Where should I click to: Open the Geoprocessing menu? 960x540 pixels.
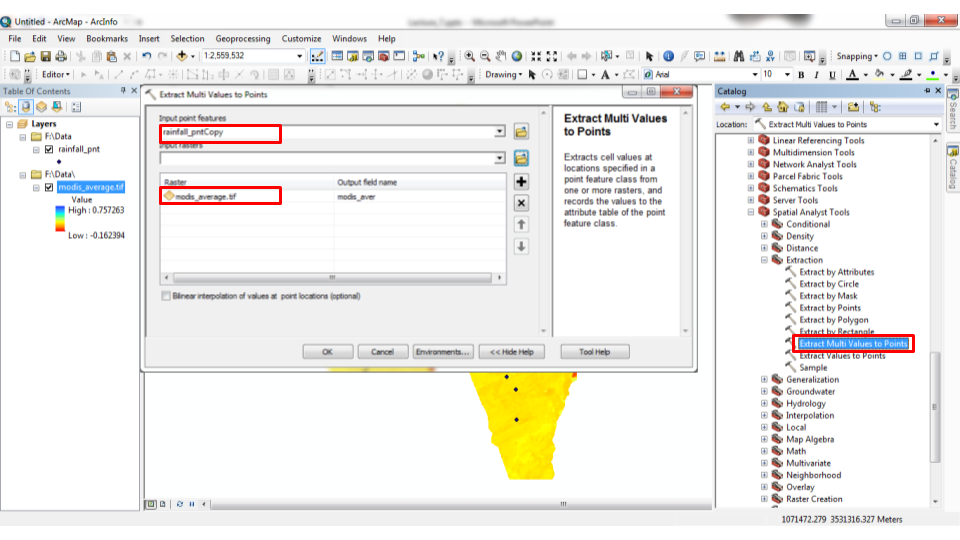coord(242,39)
